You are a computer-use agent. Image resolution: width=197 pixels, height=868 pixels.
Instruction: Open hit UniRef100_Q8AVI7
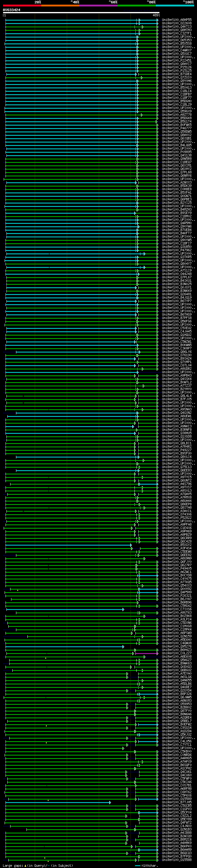[x=176, y=64]
